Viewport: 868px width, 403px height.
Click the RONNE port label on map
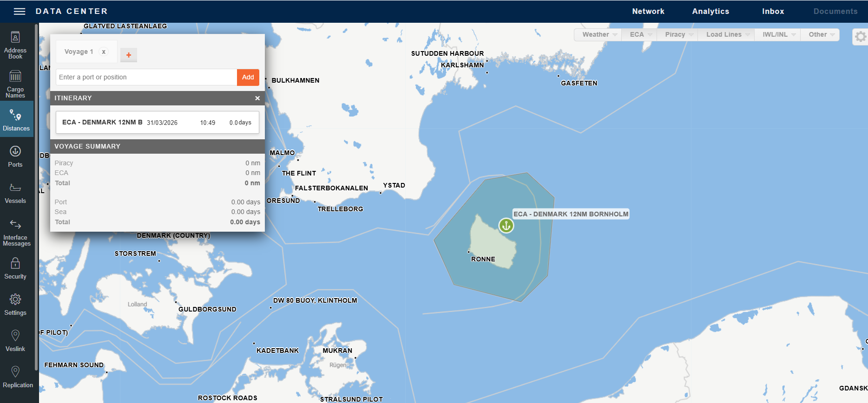click(x=483, y=259)
